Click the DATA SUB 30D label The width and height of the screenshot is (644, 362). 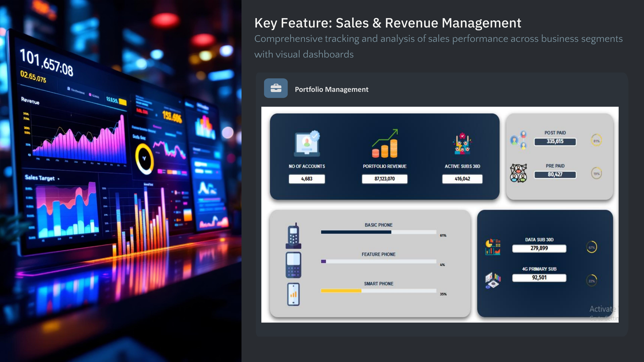539,240
